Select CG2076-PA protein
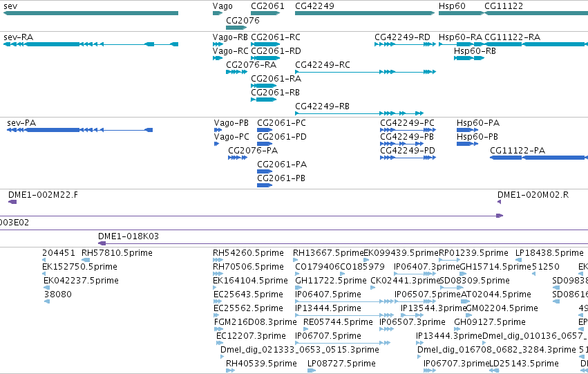The width and height of the screenshot is (588, 374). 238,158
